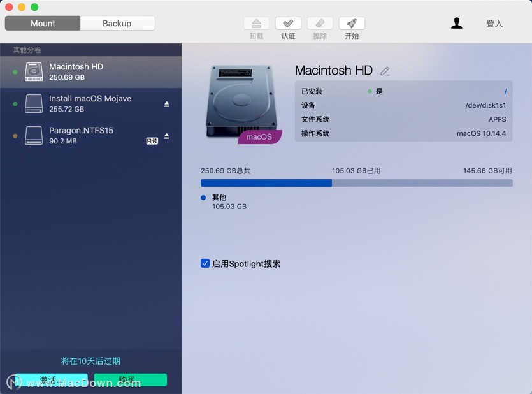Click the 登入 sign-in link

click(x=494, y=24)
